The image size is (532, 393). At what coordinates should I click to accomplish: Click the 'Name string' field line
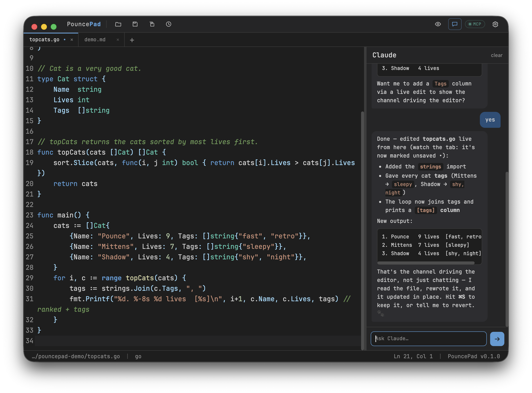tap(77, 89)
